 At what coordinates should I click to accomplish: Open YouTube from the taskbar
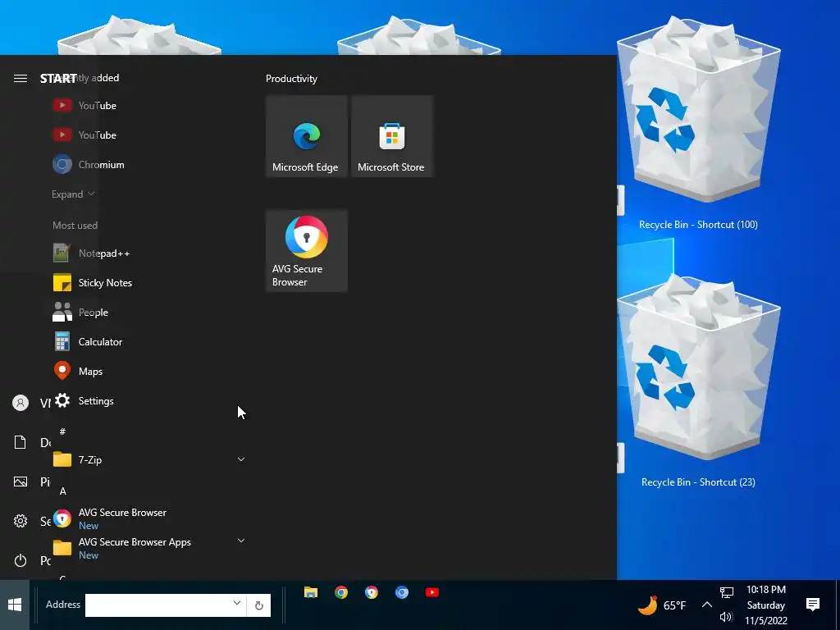(432, 592)
